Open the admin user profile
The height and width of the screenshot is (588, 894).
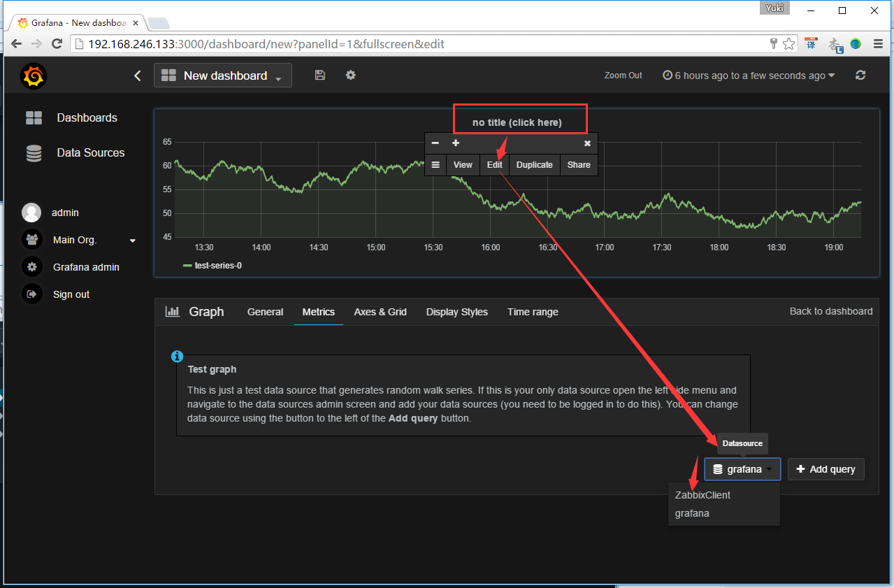click(x=65, y=212)
